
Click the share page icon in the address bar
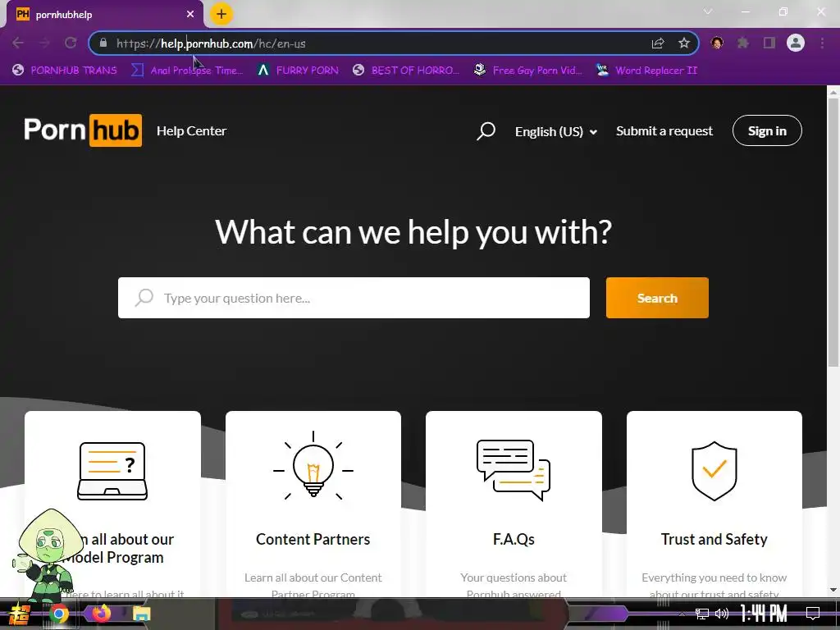click(658, 43)
